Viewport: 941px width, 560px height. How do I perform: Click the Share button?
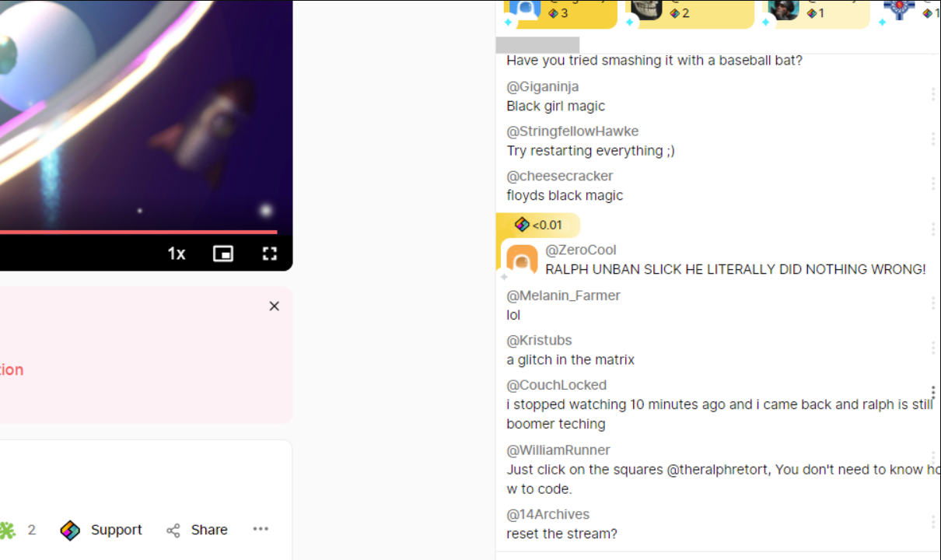point(197,530)
